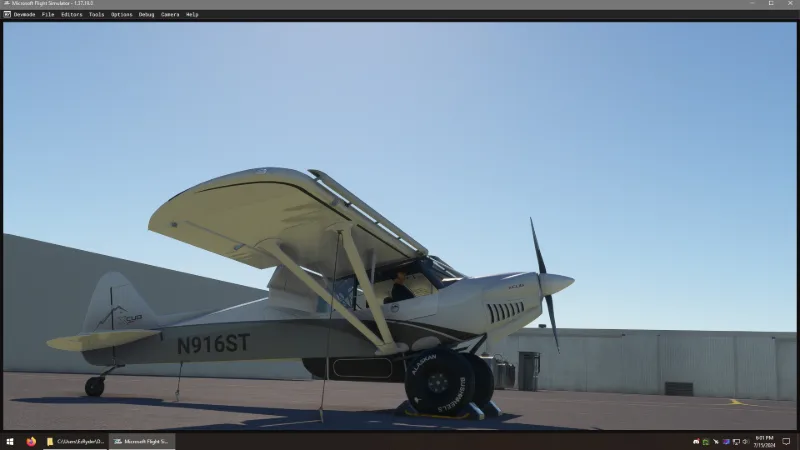Open the taskbar clock and date

[x=764, y=441]
